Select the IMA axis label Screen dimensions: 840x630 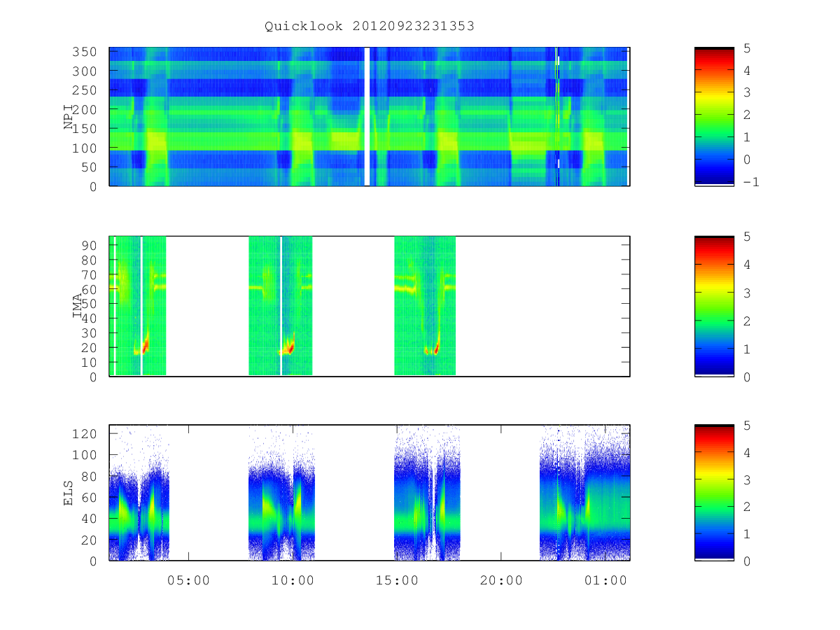pos(77,307)
